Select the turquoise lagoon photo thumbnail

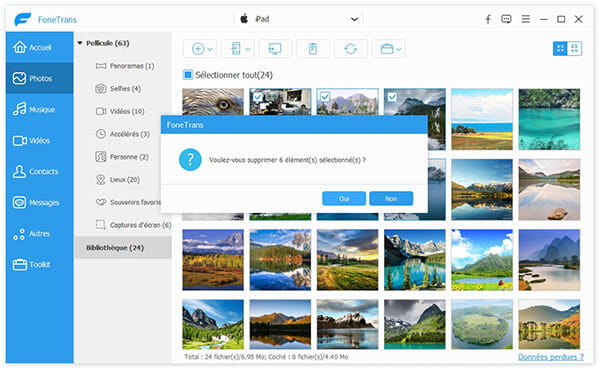(549, 119)
